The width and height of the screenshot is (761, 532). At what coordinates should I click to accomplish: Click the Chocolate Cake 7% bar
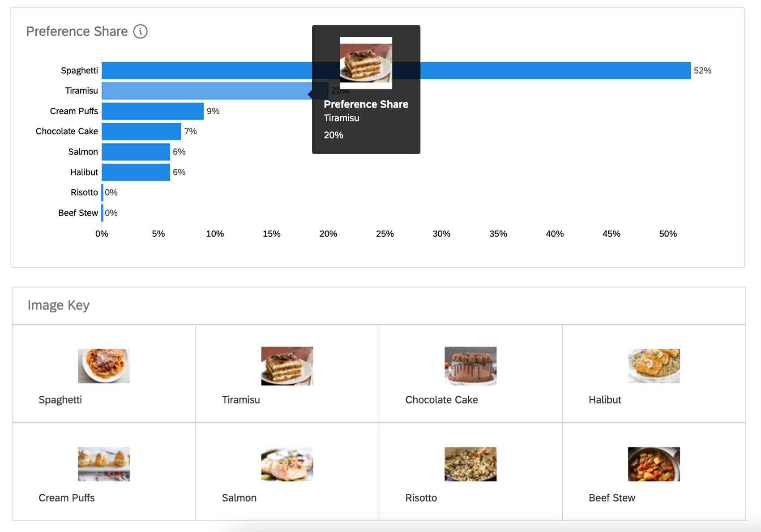141,132
